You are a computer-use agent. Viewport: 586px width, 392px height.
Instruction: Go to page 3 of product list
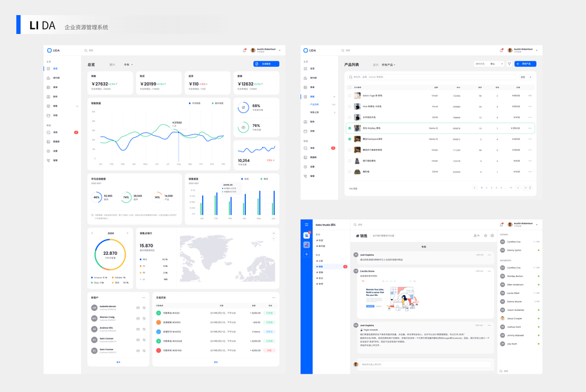491,188
